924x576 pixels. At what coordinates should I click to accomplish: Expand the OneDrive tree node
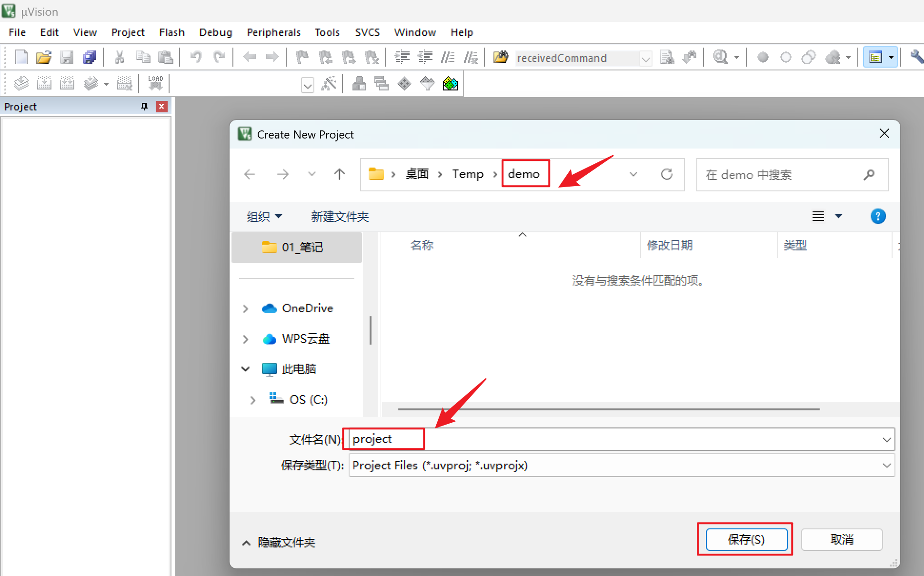245,308
